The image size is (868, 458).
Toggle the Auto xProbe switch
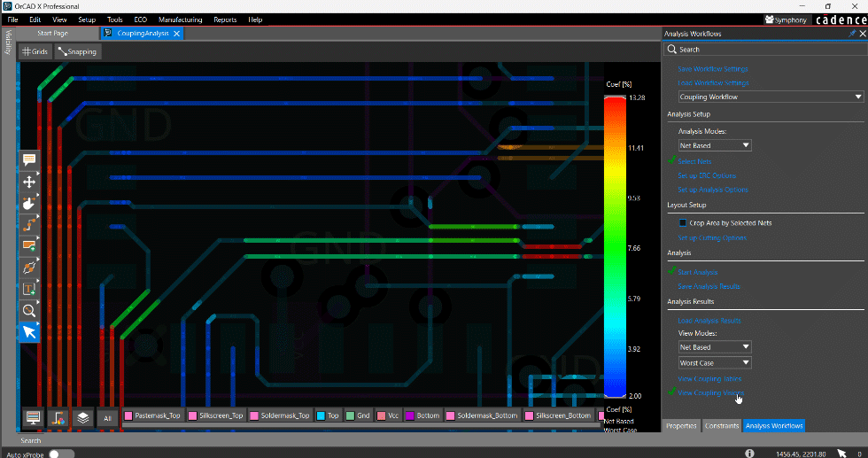(61, 453)
